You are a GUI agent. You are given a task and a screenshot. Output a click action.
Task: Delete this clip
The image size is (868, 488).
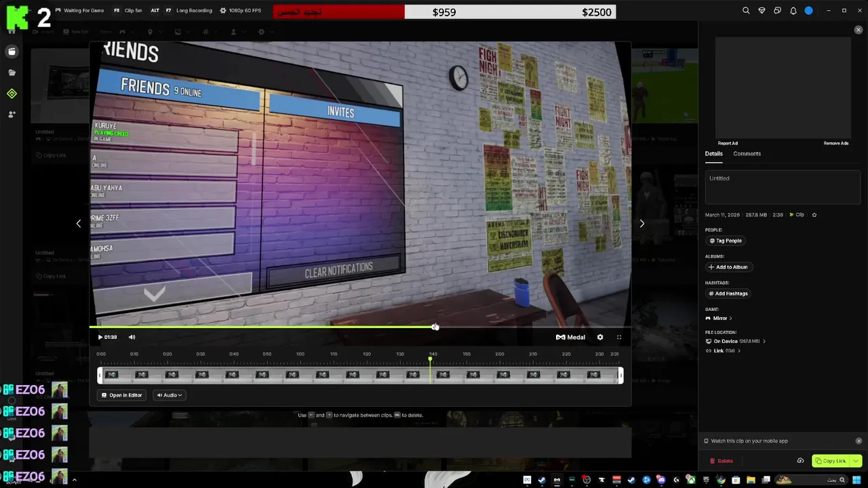tap(722, 461)
